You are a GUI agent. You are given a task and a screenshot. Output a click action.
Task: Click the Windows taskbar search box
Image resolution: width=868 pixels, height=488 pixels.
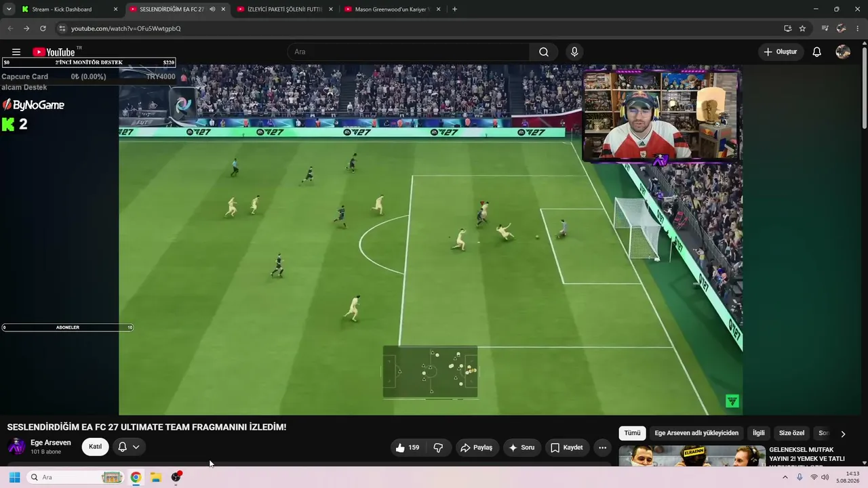[x=75, y=477]
